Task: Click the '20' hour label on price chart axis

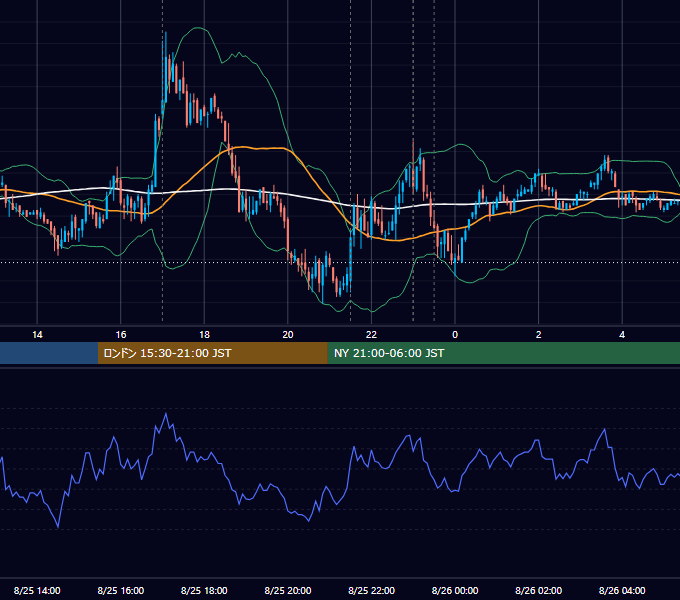Action: tap(288, 335)
